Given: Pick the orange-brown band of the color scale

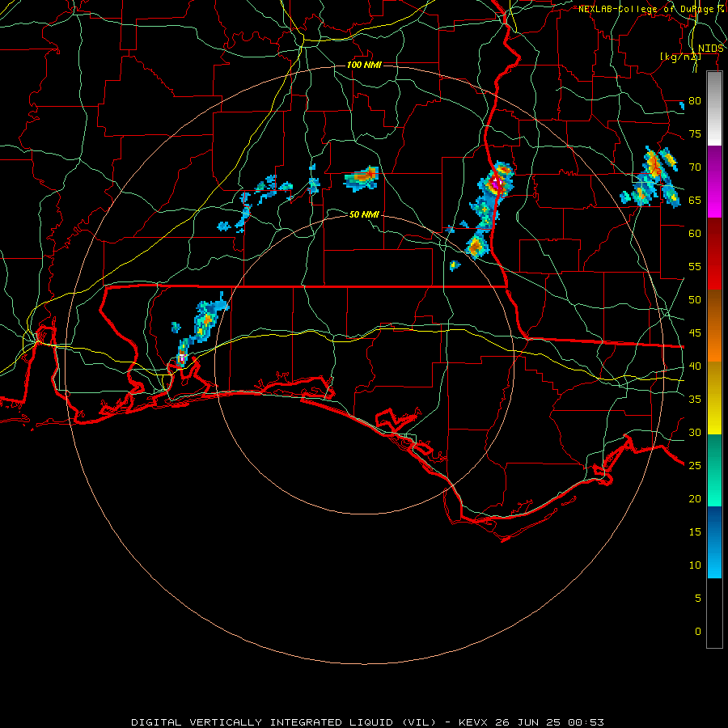Looking at the screenshot, I should (x=714, y=325).
